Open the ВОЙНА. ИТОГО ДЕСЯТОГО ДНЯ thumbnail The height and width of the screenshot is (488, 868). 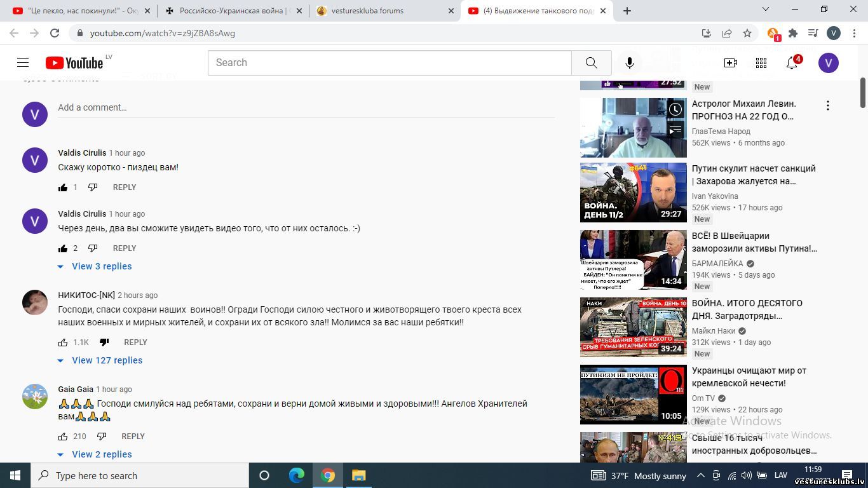pyautogui.click(x=634, y=327)
